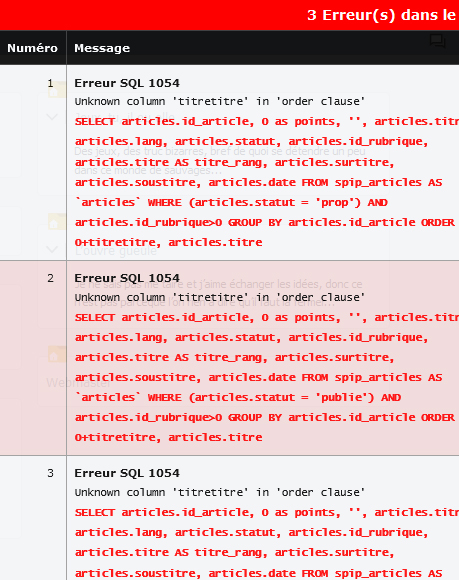
Task: Click third error's 'Unknown column' message
Action: [220, 492]
